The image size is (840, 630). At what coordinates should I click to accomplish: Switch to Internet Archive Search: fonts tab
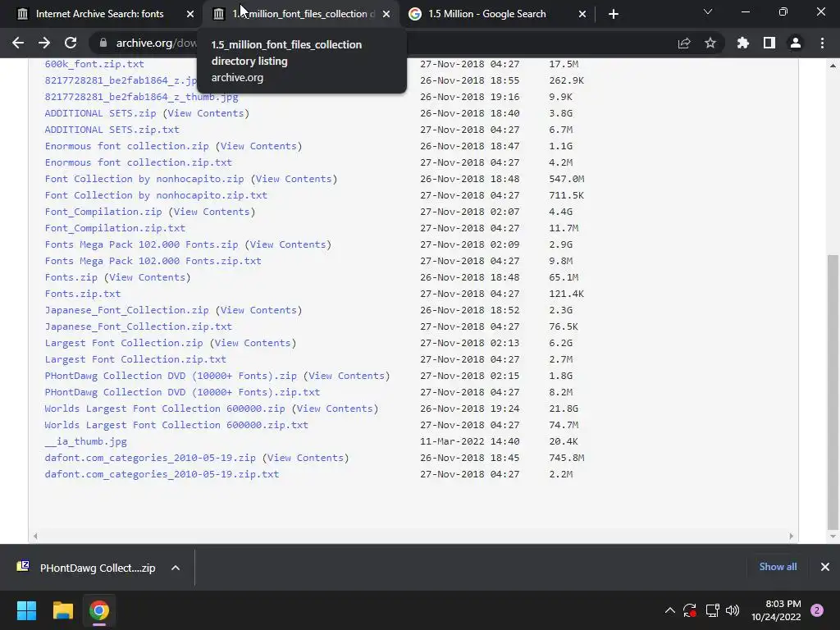99,14
